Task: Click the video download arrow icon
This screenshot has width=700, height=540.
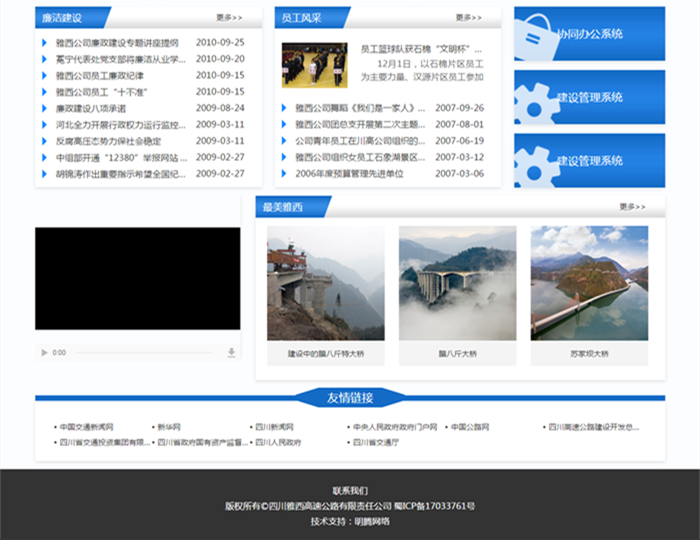Action: point(232,353)
